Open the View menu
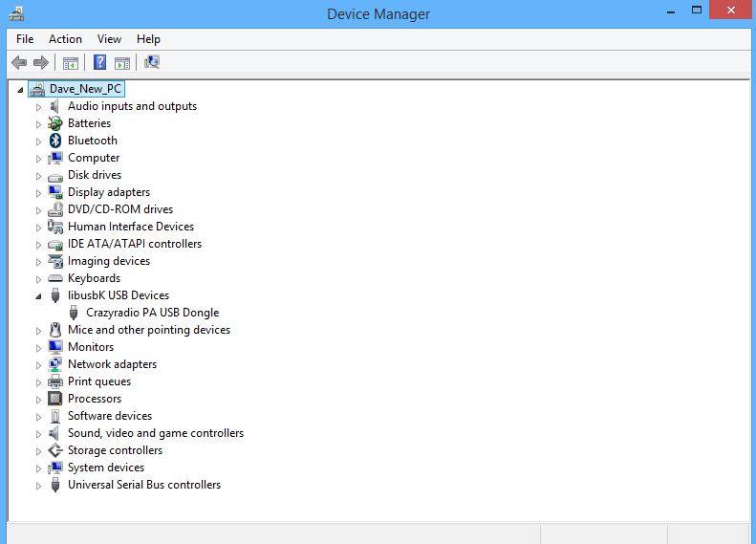 (109, 39)
